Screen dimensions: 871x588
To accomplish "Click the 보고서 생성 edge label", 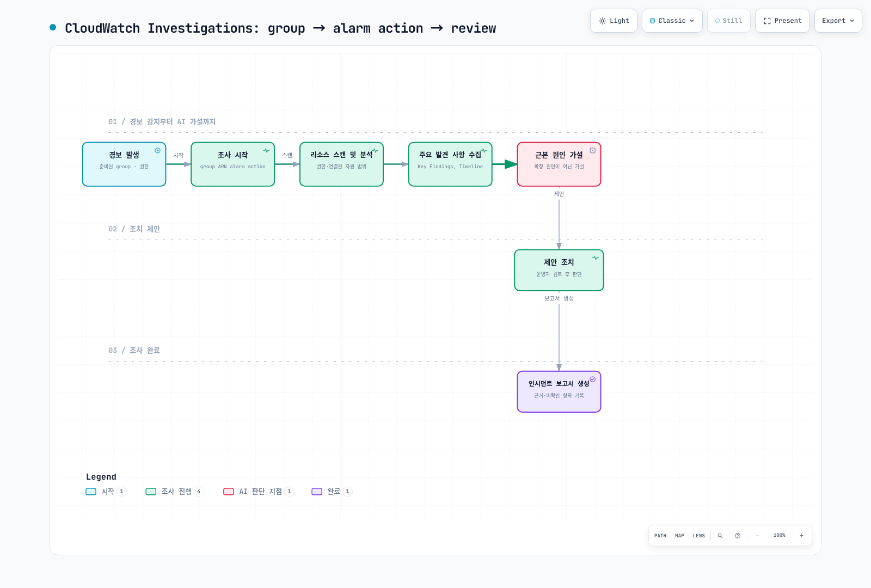I will [559, 298].
